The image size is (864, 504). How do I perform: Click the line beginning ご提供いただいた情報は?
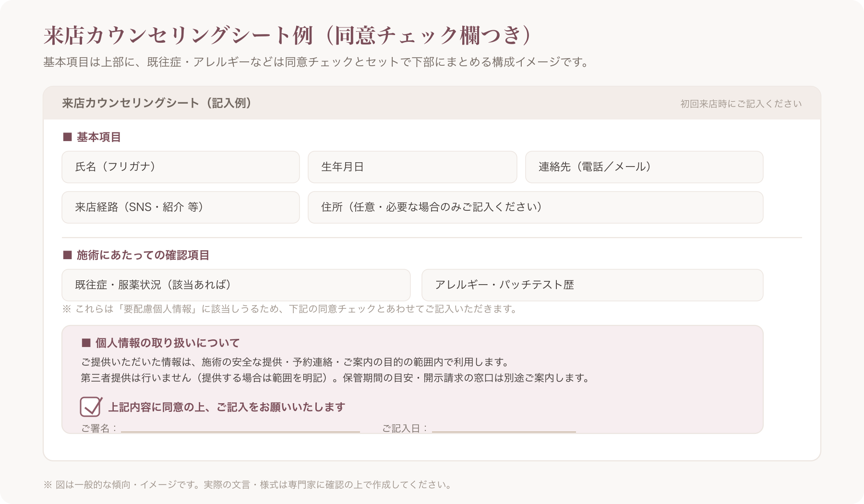coord(295,362)
